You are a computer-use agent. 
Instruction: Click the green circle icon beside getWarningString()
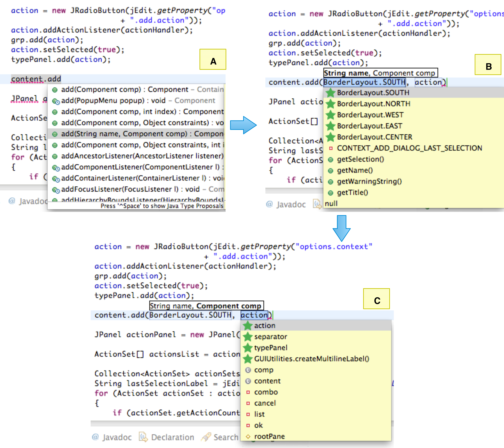point(331,182)
